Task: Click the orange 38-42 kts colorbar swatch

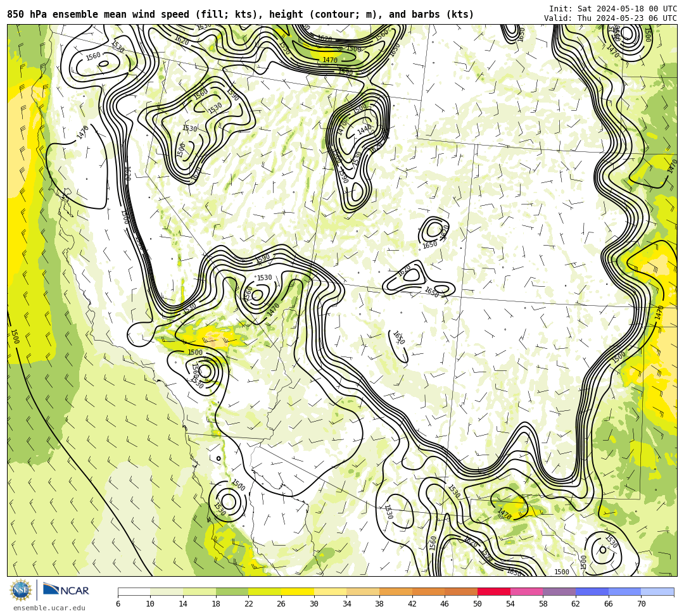Action: click(x=396, y=591)
